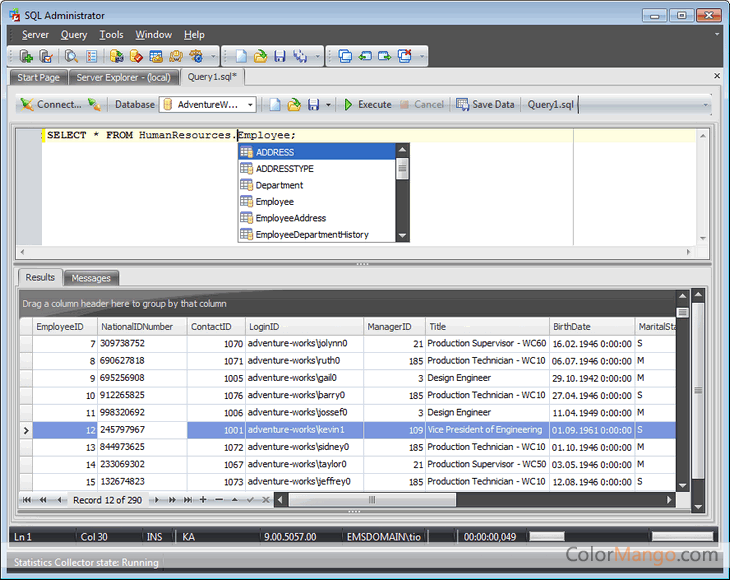
Task: Click the new document icon in the top toolbar
Action: click(x=241, y=56)
